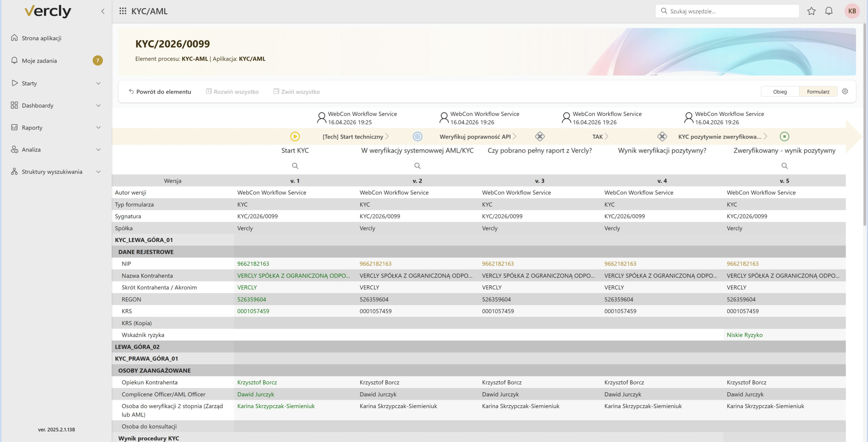Expand the Raporty sidebar section
This screenshot has height=442, width=868.
click(x=98, y=127)
